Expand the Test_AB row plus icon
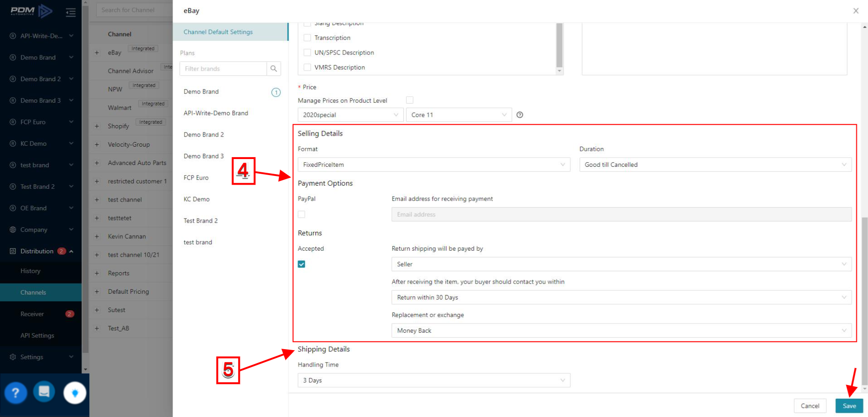Screen dimensions: 868x417 (97, 328)
